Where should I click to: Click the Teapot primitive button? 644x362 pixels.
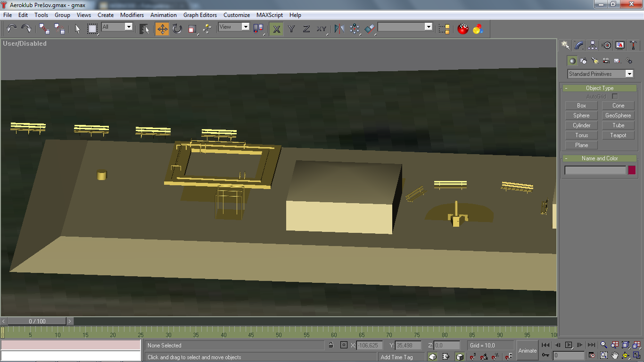(618, 135)
